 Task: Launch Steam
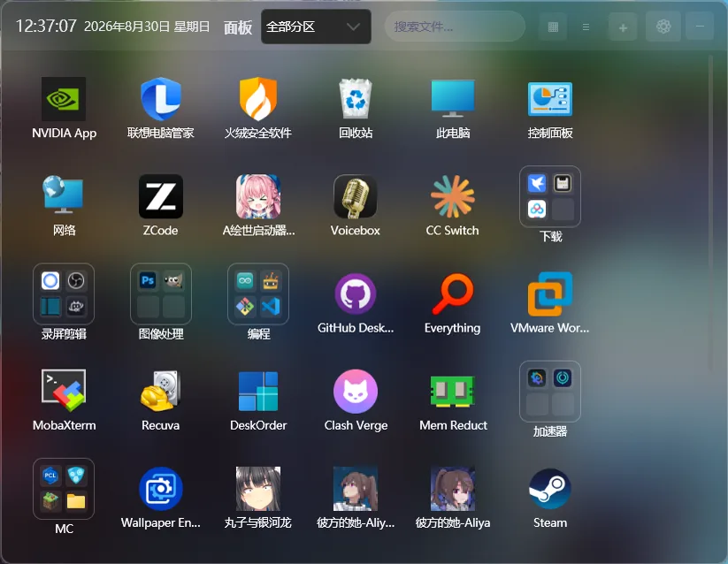[x=550, y=488]
